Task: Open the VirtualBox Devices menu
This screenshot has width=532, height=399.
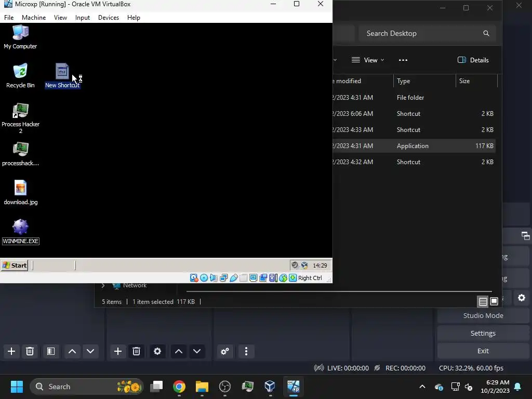Action: (109, 18)
